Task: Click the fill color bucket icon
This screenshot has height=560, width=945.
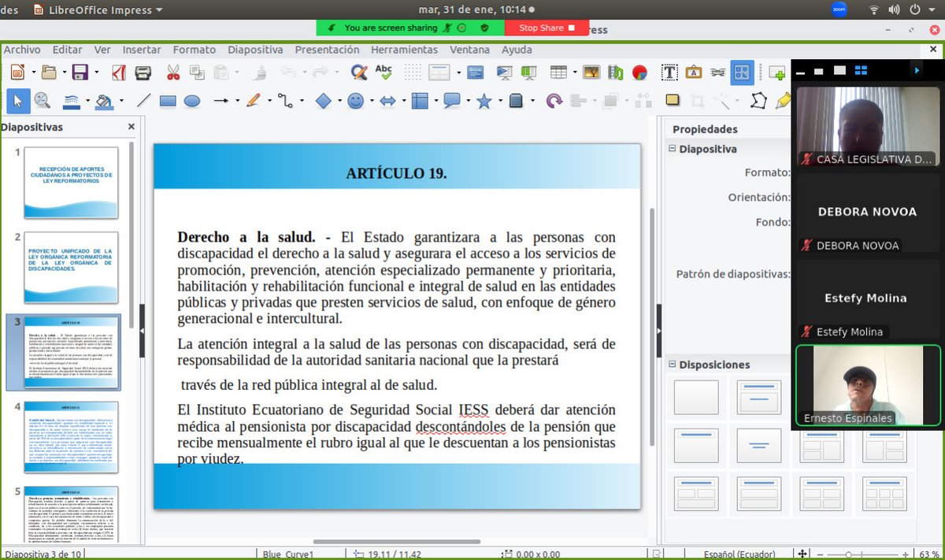Action: (103, 101)
